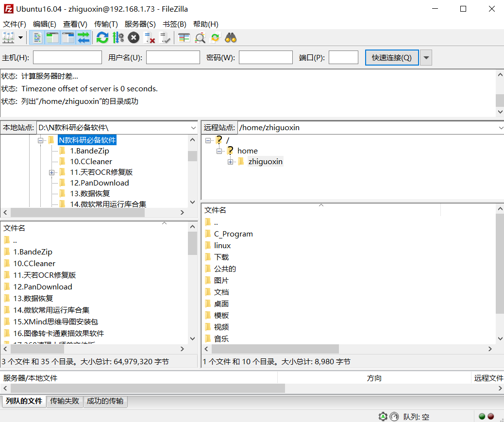Click the 快速连接(Q) button
The width and height of the screenshot is (504, 422).
(392, 57)
